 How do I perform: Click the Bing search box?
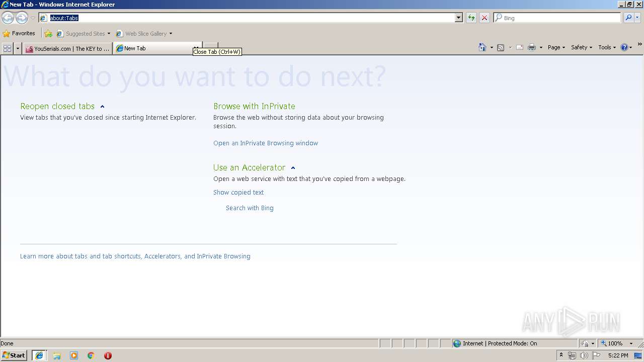557,18
